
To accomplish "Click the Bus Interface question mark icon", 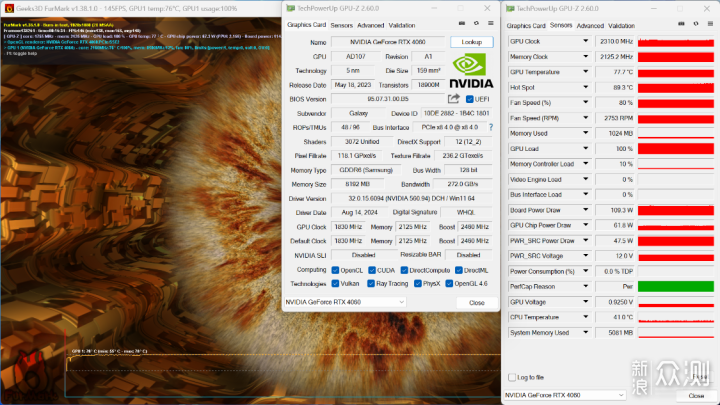I will point(491,127).
